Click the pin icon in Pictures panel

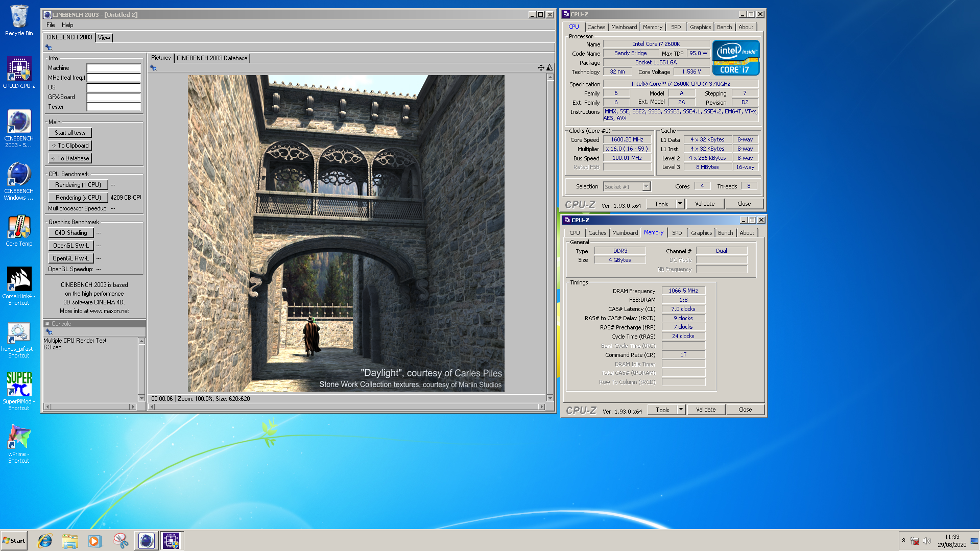[153, 68]
